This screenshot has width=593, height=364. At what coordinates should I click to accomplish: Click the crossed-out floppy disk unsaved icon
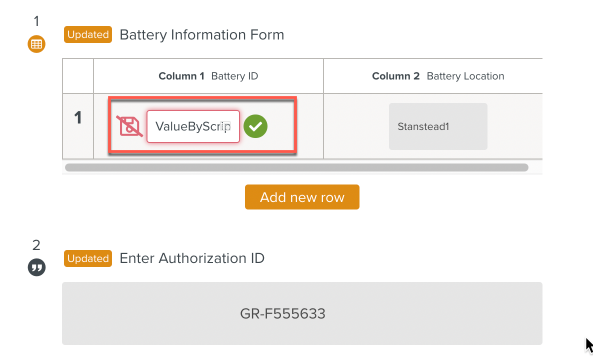(x=129, y=126)
